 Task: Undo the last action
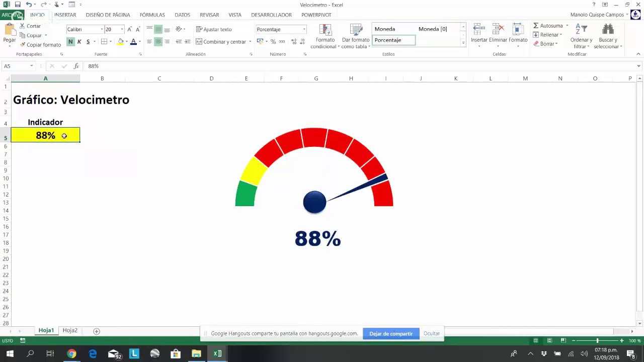pos(29,5)
